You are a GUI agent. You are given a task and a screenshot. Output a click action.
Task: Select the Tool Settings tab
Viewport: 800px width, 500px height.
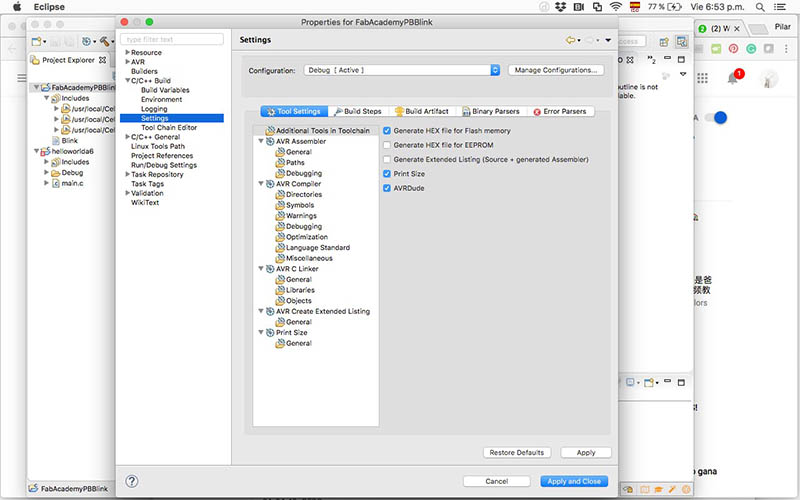[294, 111]
